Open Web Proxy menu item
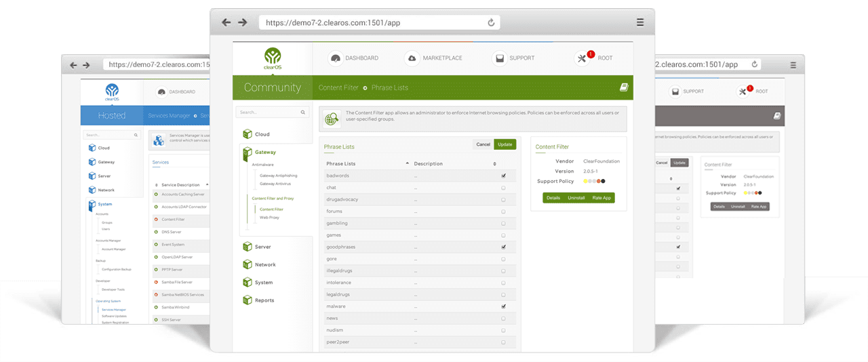Image resolution: width=868 pixels, height=362 pixels. point(269,218)
